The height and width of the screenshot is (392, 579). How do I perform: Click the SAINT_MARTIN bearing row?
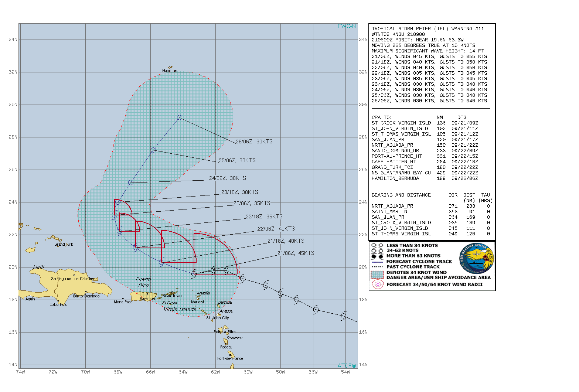tap(431, 212)
